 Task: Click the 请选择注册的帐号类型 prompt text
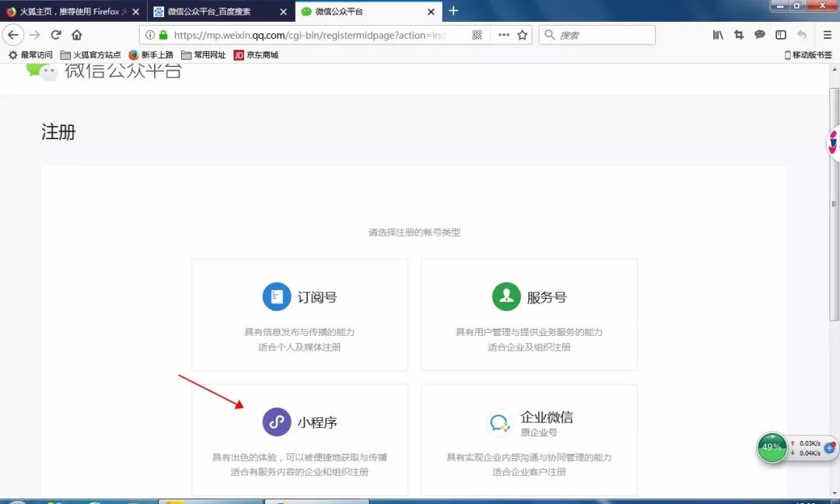[x=414, y=233]
